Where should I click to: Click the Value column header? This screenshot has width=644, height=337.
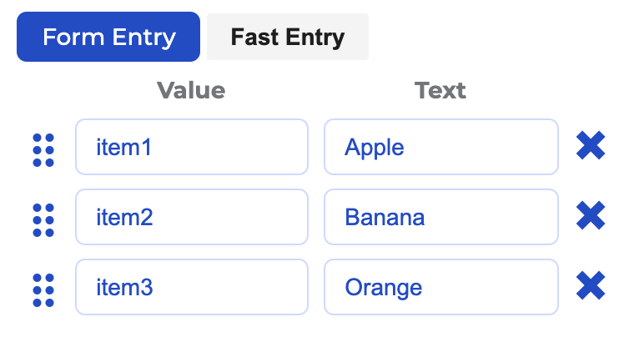(x=191, y=90)
